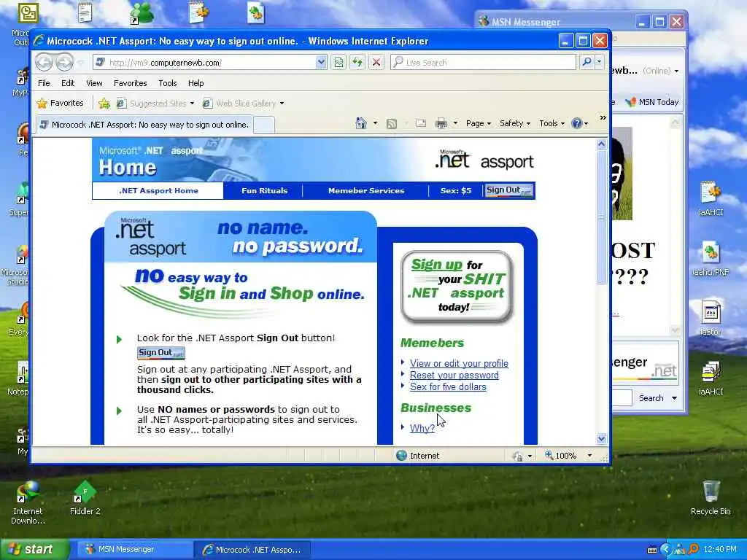Open the search provider dropdown arrow
The image size is (747, 560).
[600, 62]
